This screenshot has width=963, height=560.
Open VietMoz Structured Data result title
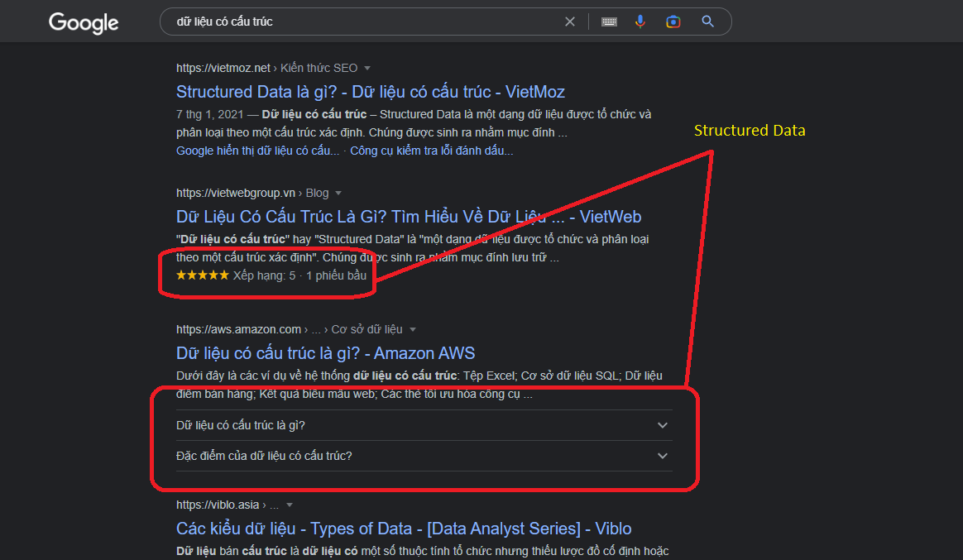(x=371, y=92)
